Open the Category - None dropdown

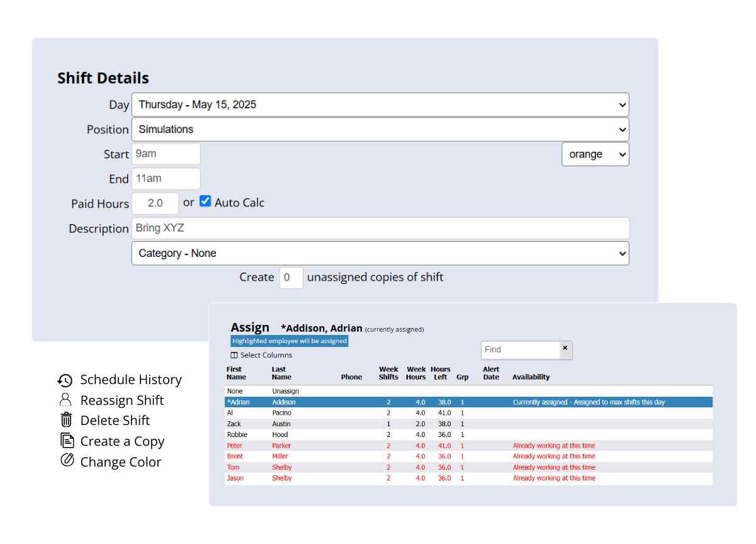[380, 252]
